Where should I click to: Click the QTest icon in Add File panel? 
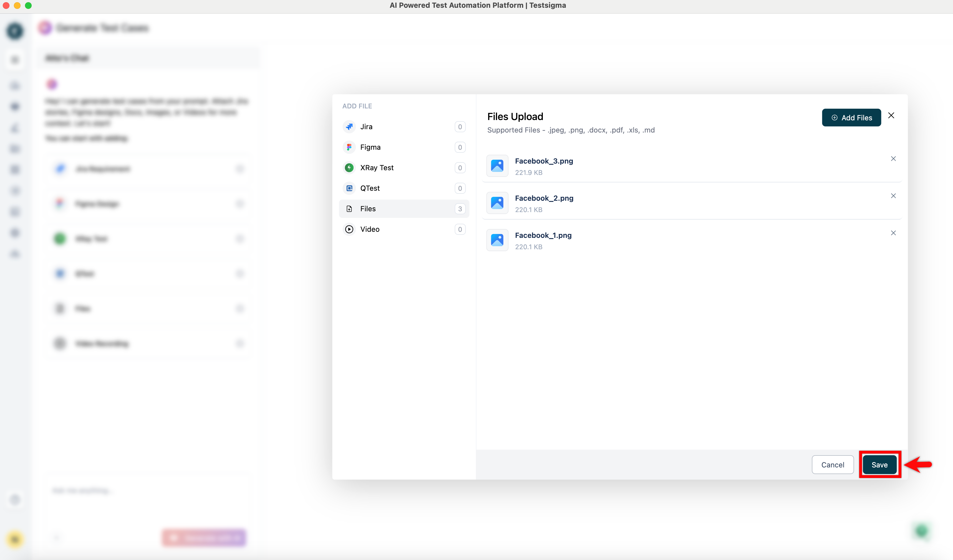[x=349, y=188]
